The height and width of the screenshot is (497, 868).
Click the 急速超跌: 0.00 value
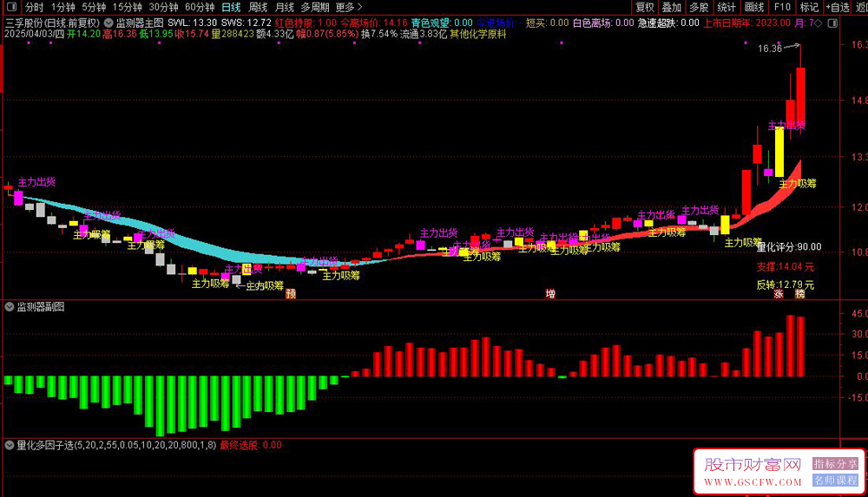point(668,23)
